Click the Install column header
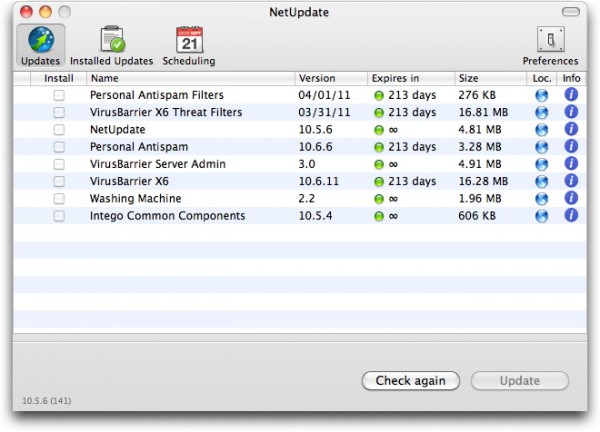 tap(59, 78)
